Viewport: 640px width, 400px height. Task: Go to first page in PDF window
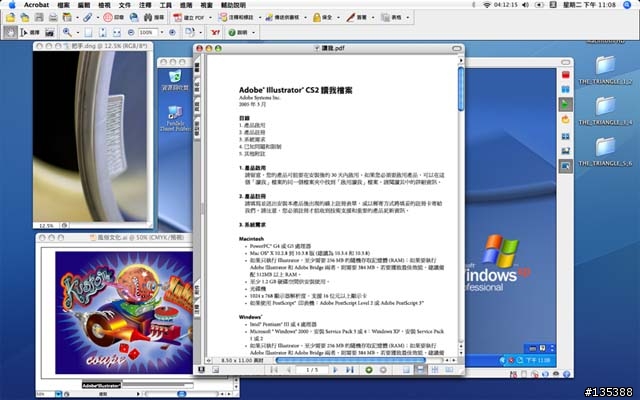click(274, 370)
